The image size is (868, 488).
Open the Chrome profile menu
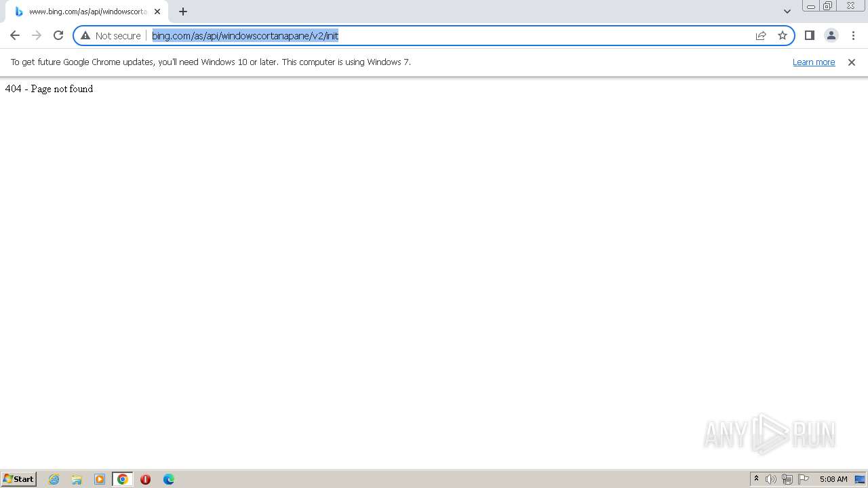(831, 35)
